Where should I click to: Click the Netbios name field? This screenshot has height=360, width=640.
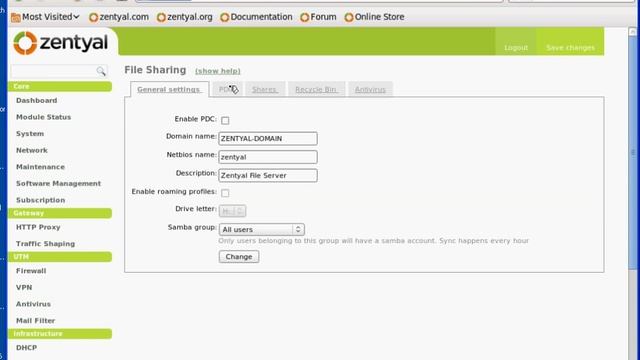click(268, 157)
